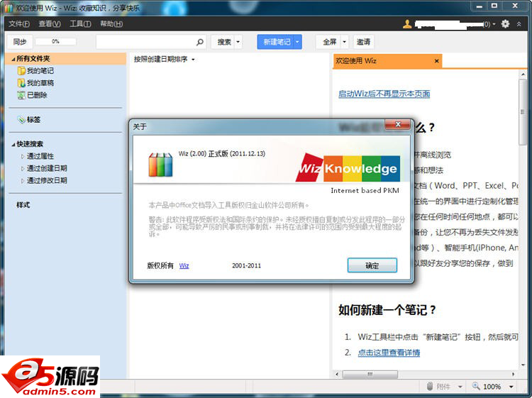The image size is (532, 398).
Task: Open the user account dropdown arrow
Action: [494, 23]
